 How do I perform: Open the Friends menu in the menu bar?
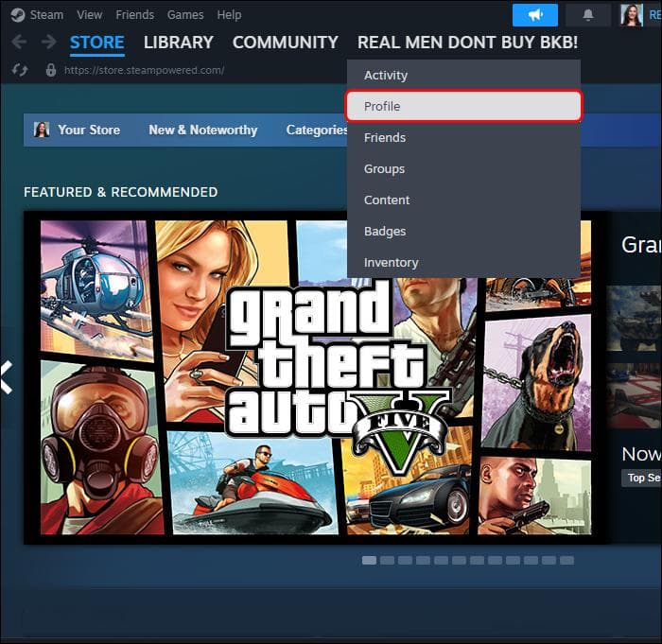coord(134,15)
